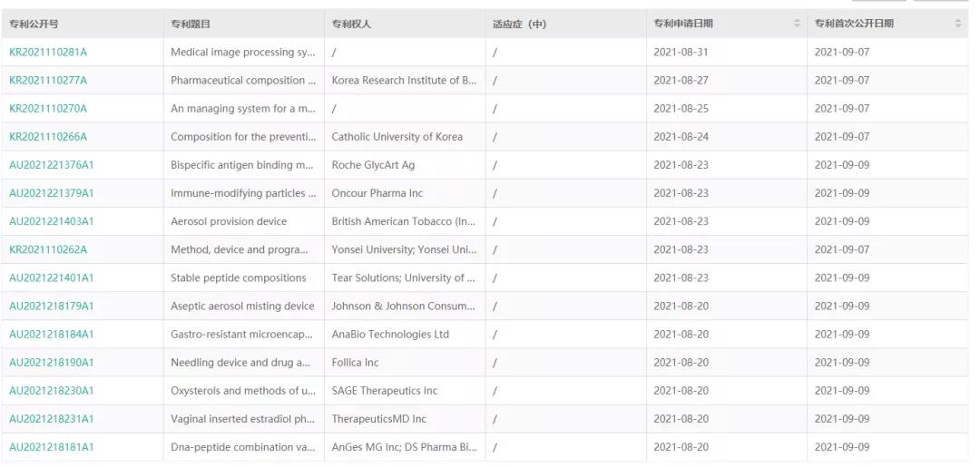Open patent AU2021221403A1 link

coord(52,221)
